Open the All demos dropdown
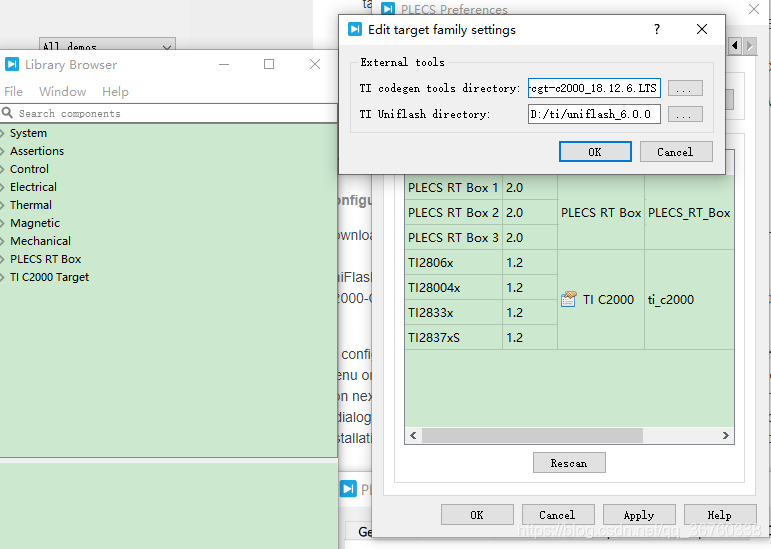The width and height of the screenshot is (771, 549). coord(107,44)
